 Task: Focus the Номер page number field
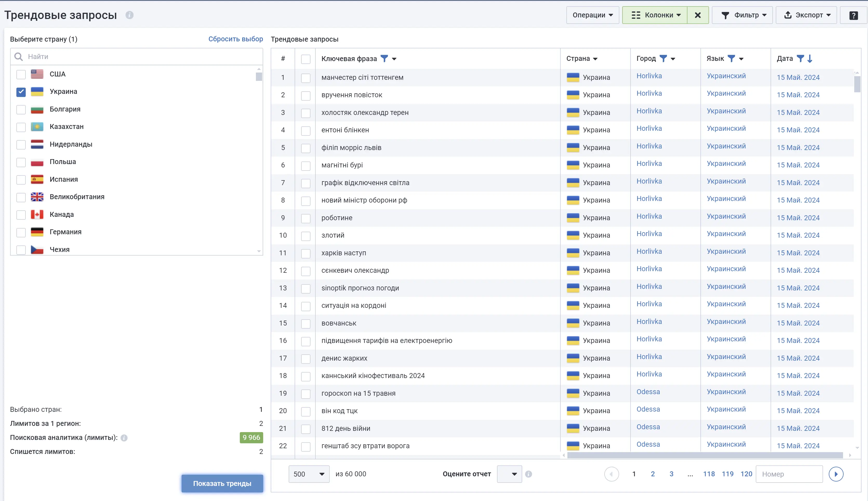pos(789,474)
